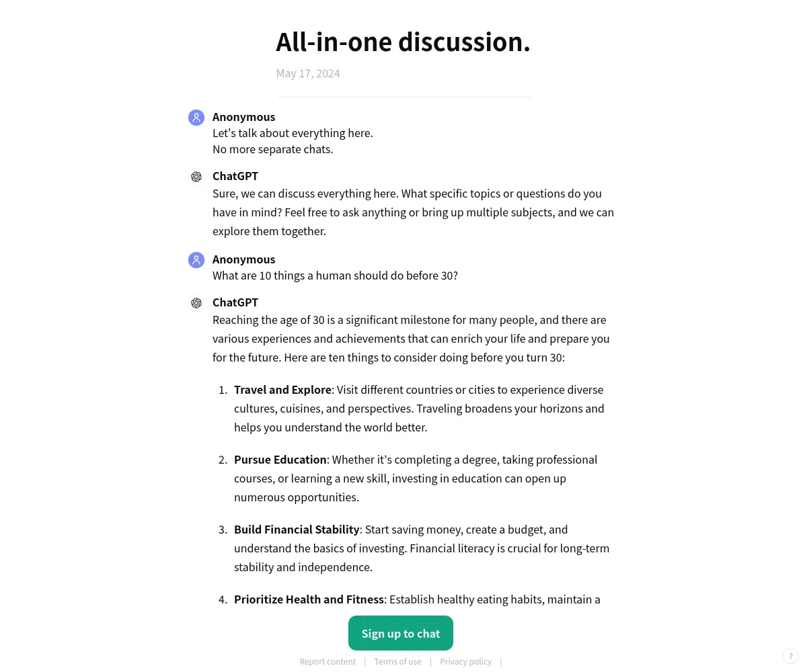Click the second Anonymous author name above the question
This screenshot has height=672, width=807.
coord(243,259)
